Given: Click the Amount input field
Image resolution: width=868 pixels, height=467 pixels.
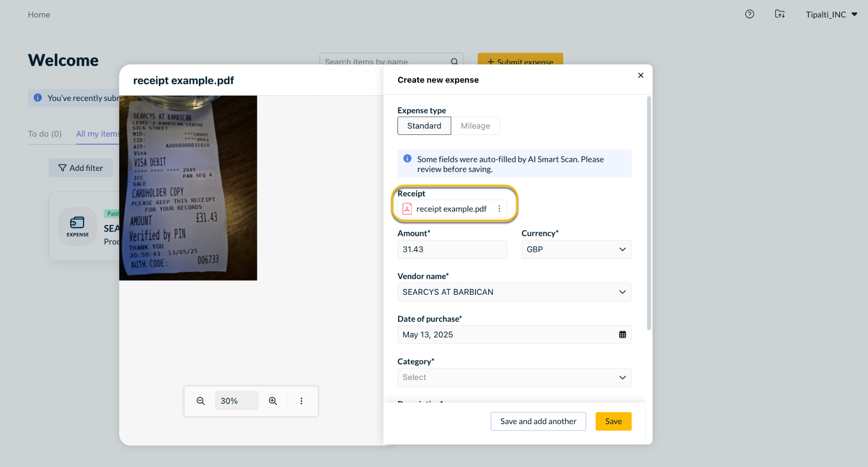Looking at the screenshot, I should 452,249.
